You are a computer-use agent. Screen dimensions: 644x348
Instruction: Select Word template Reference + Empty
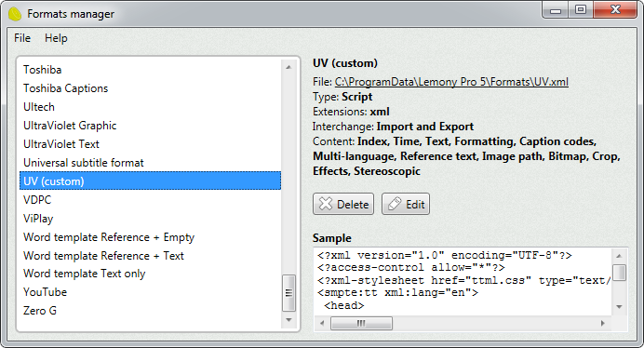151,237
